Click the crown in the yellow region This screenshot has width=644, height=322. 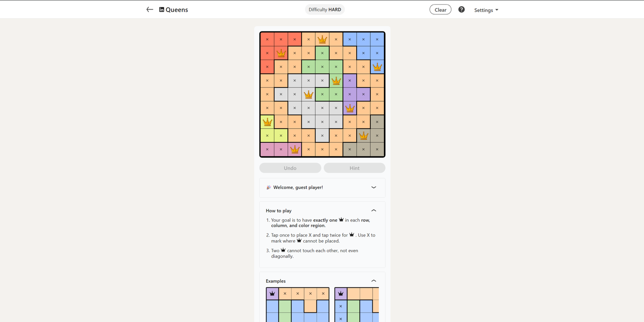[267, 122]
